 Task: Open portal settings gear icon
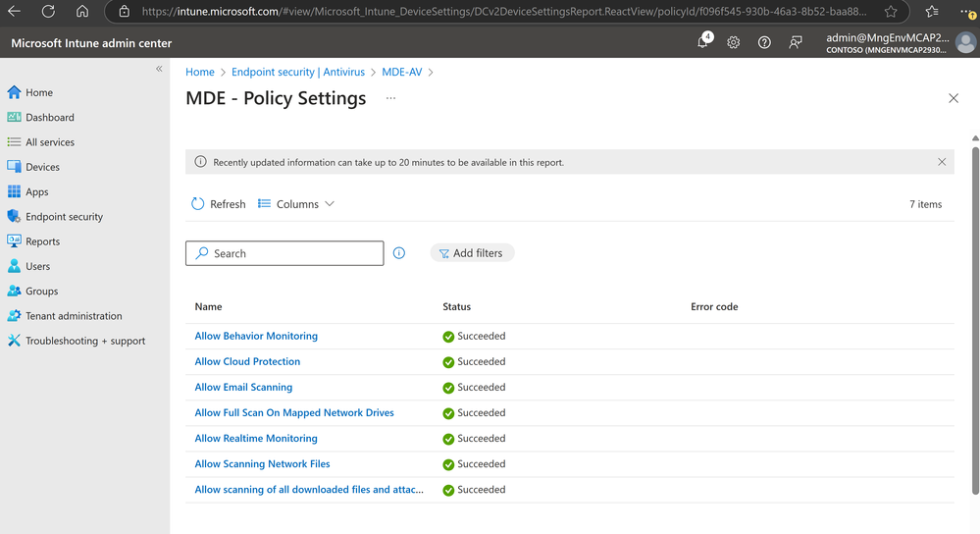tap(733, 42)
